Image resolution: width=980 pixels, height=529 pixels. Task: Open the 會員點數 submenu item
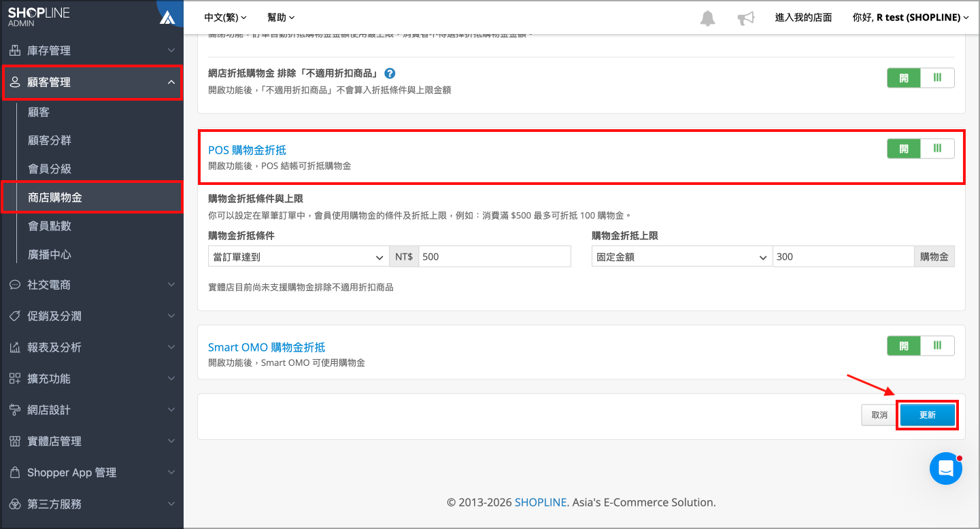pos(50,226)
